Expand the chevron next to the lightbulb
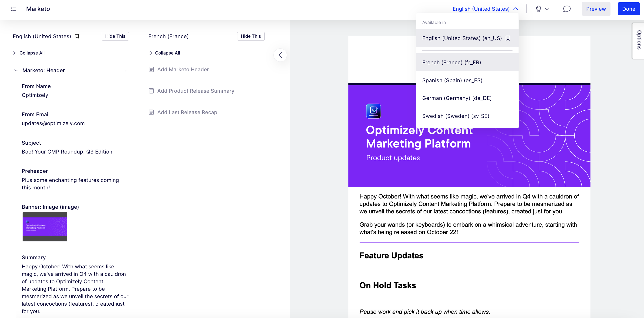The height and width of the screenshot is (318, 644). (547, 9)
